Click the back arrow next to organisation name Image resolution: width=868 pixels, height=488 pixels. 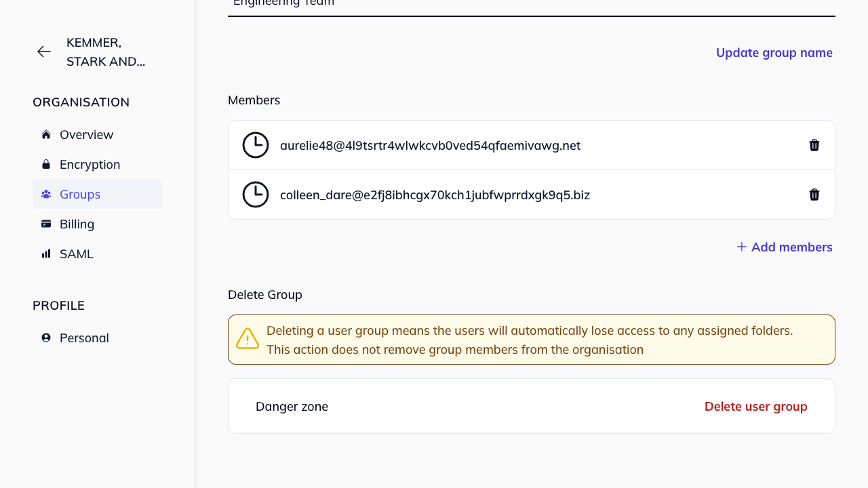(x=43, y=52)
